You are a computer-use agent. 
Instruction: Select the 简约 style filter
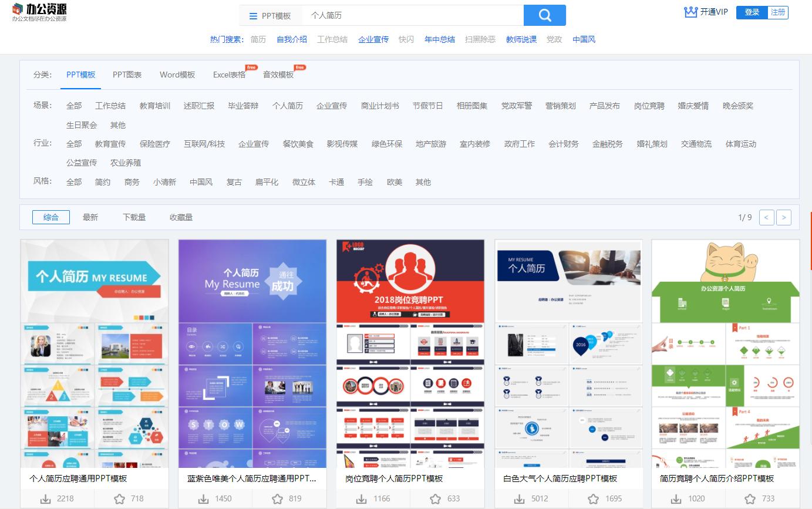[103, 182]
